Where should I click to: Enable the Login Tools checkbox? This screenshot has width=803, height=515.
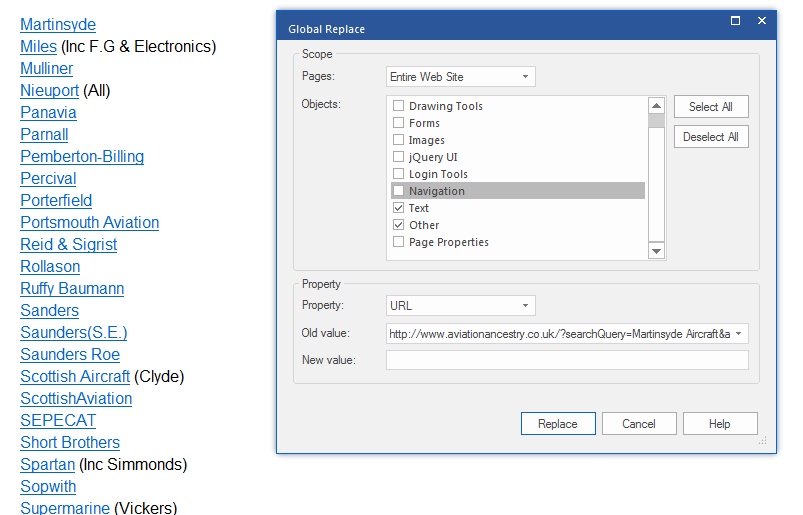tap(398, 174)
